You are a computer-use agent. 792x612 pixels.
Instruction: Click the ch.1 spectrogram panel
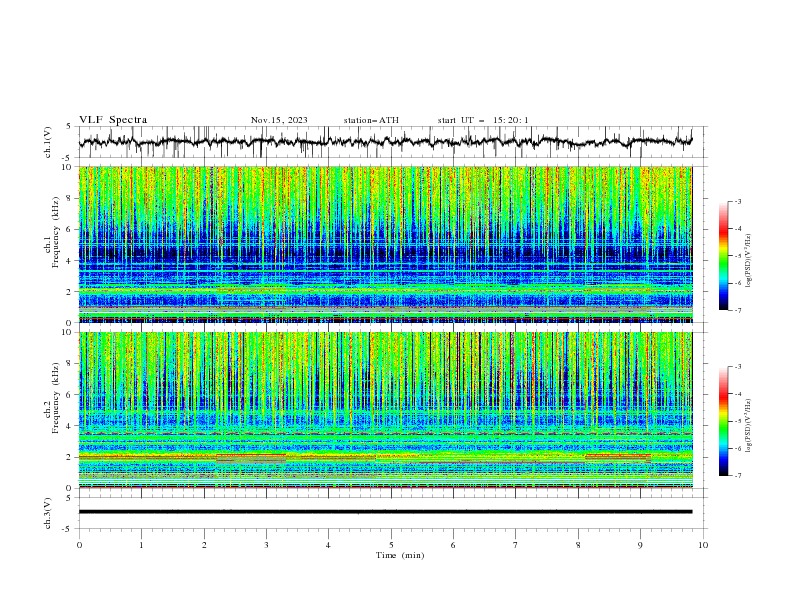coord(386,244)
